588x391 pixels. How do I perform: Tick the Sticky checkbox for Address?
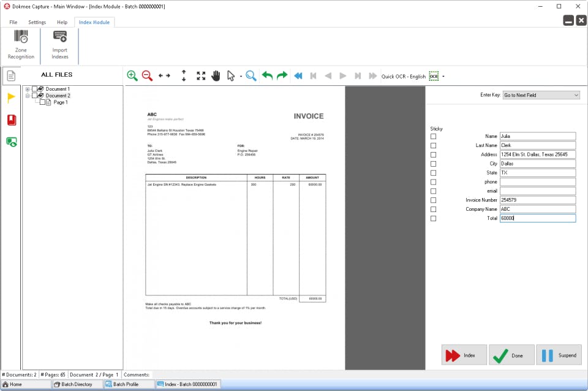[x=434, y=154]
